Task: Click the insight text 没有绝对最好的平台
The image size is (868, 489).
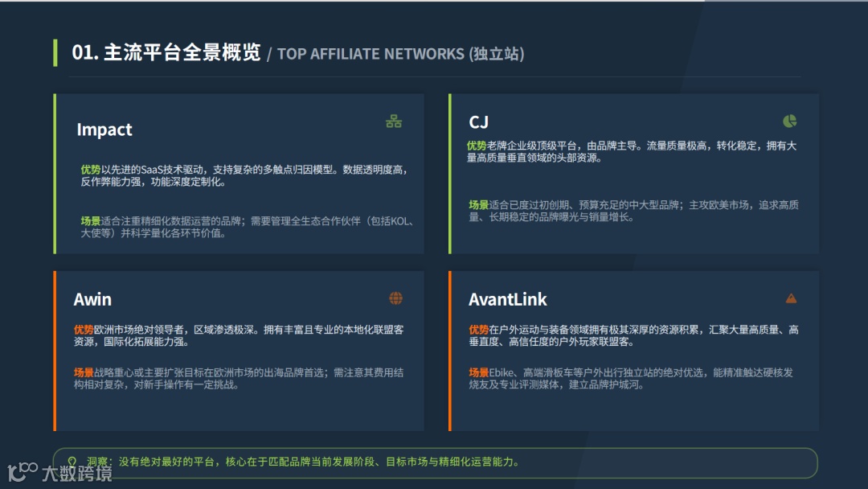Action: pyautogui.click(x=166, y=462)
